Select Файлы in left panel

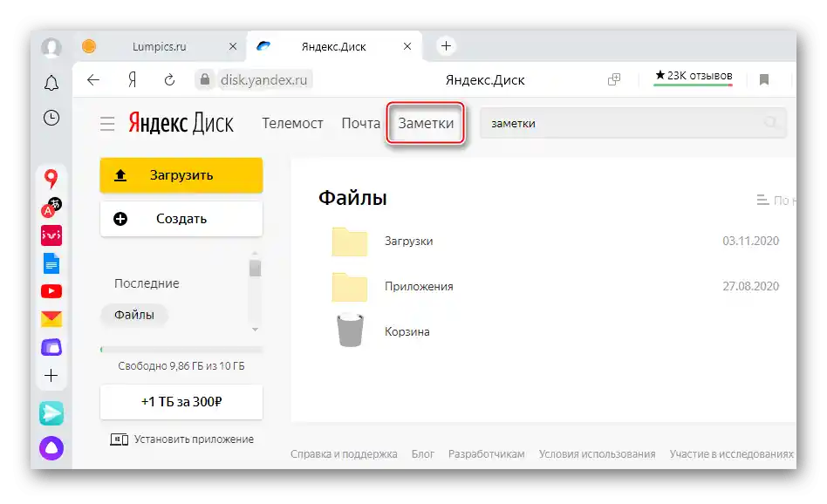134,315
